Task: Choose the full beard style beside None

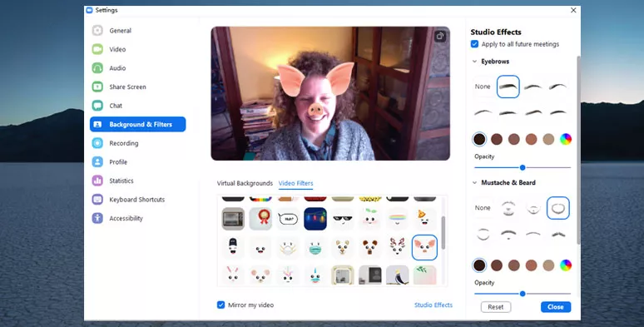Action: (508, 208)
